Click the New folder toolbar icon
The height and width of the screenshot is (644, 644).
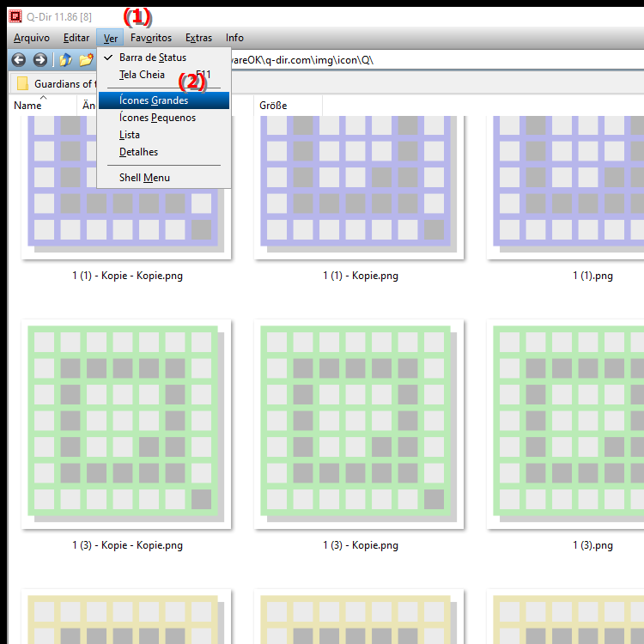tap(86, 60)
